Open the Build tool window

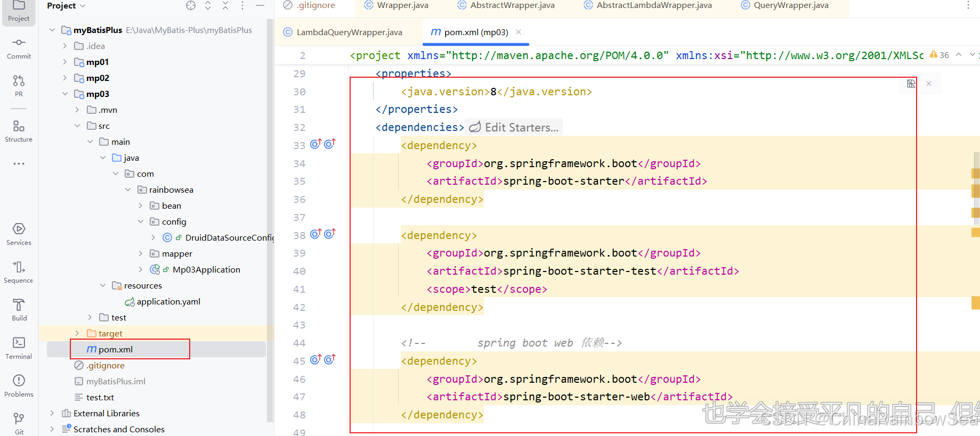[x=19, y=310]
